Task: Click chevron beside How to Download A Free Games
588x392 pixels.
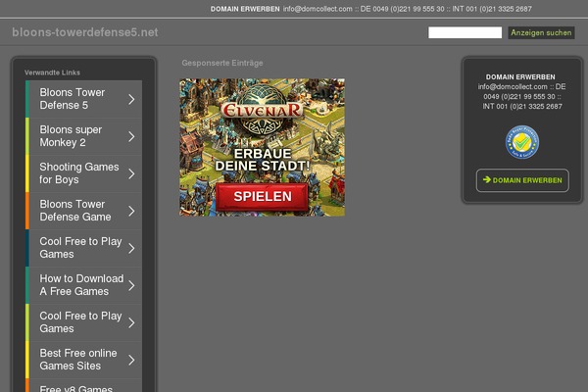Action: (x=131, y=285)
